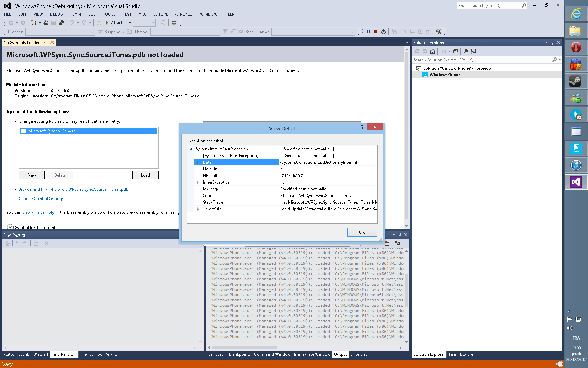
Task: Open the Process dropdown
Action: coord(93,32)
